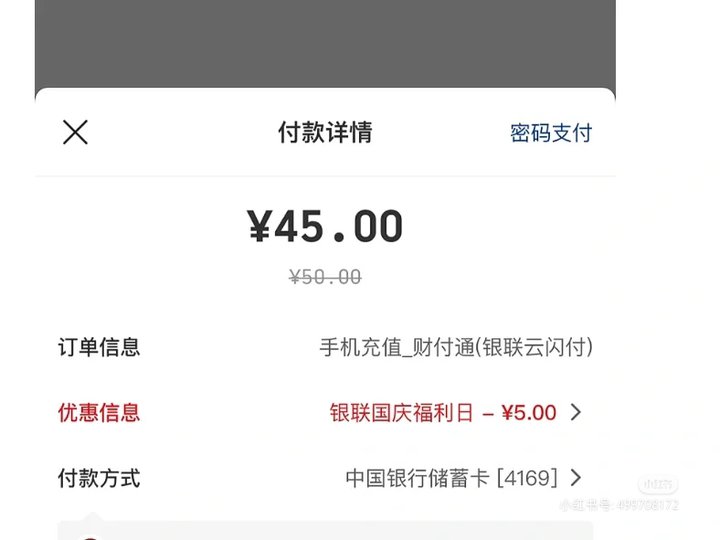Expand the discount info chevron
720x540 pixels.
tap(576, 412)
